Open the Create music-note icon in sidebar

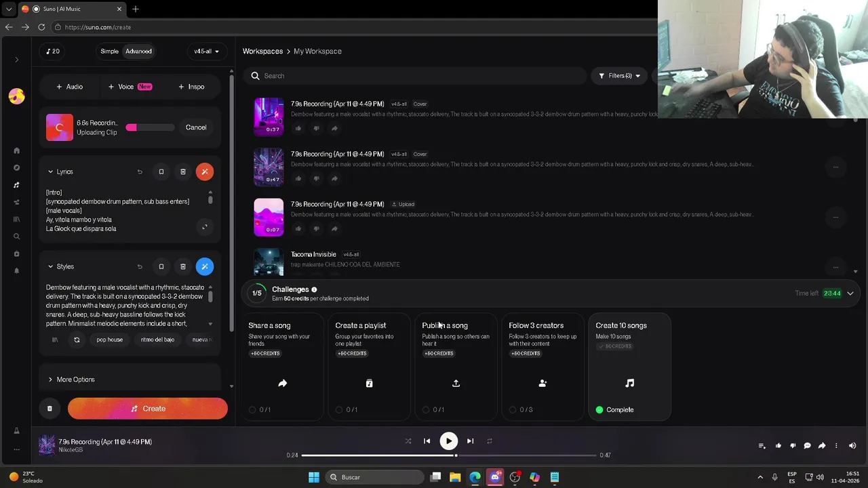(17, 185)
